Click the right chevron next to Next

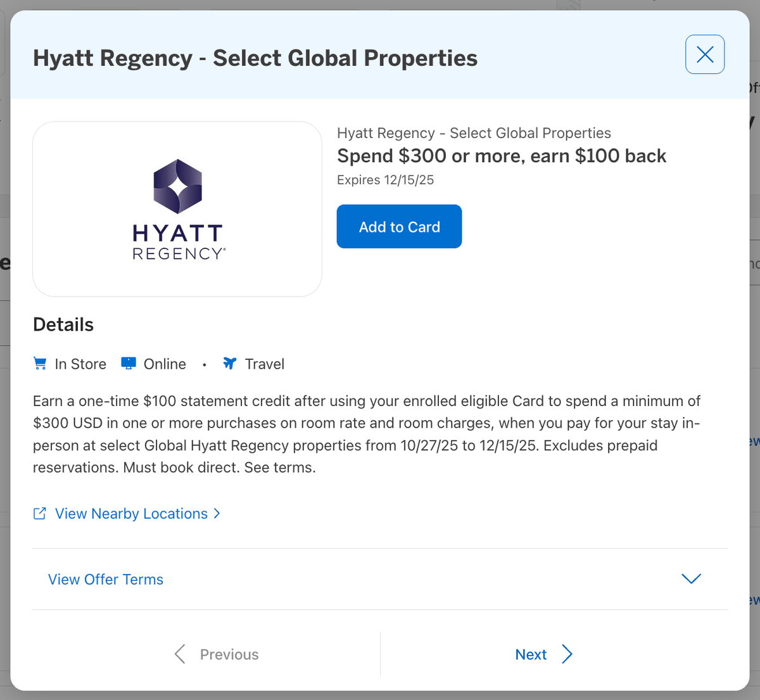(x=567, y=654)
